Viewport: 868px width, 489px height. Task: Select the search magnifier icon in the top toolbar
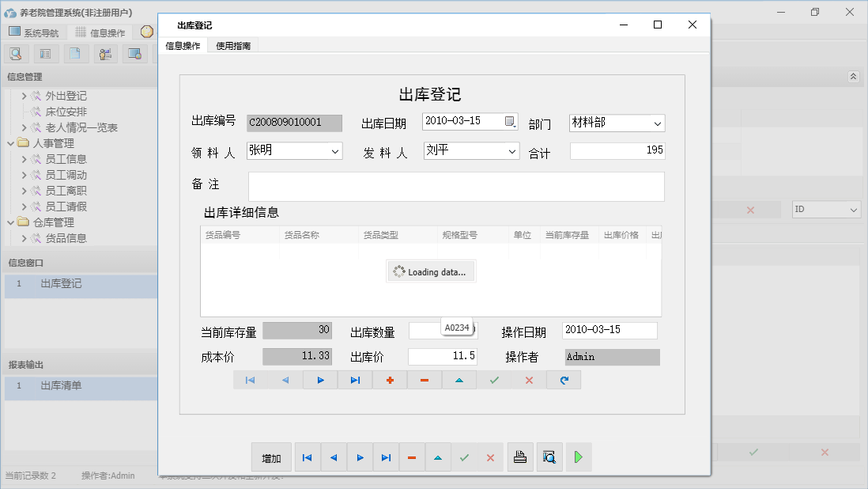(16, 53)
